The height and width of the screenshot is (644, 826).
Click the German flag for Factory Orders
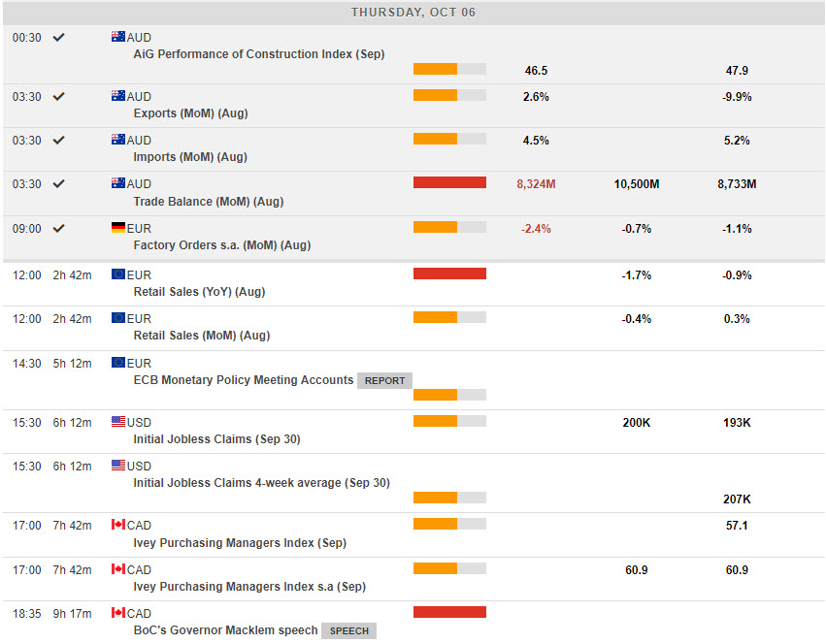tap(118, 228)
